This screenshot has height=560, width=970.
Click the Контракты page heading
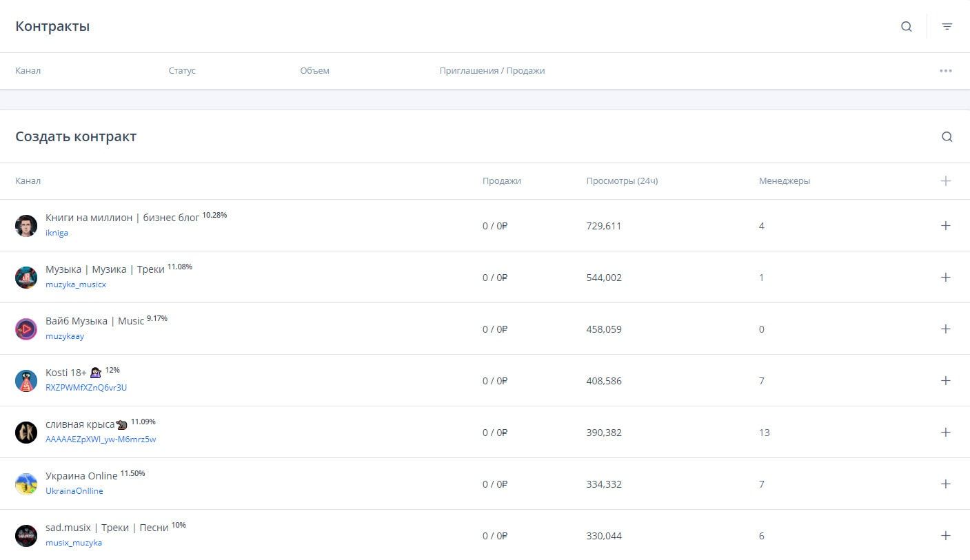click(x=52, y=27)
